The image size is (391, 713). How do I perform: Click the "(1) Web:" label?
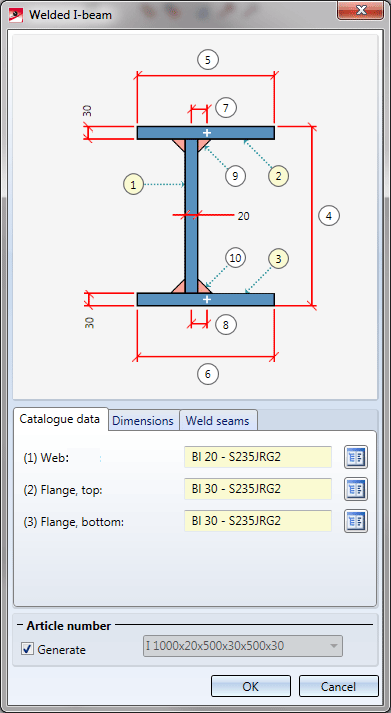(45, 458)
